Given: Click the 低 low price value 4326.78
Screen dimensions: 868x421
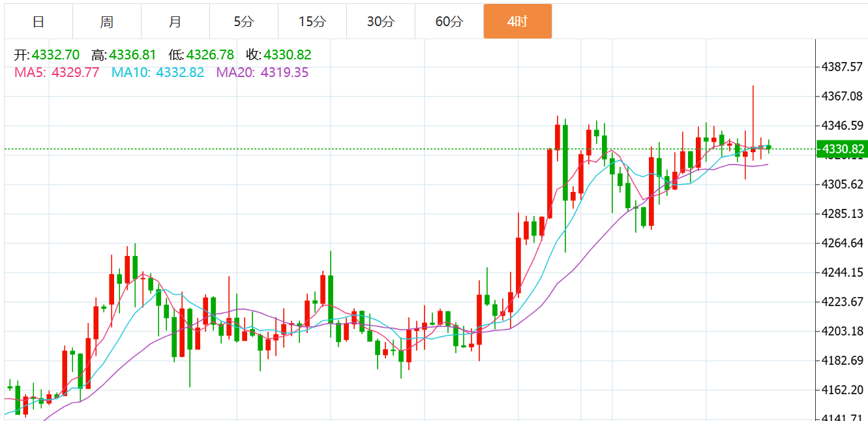Looking at the screenshot, I should pos(210,55).
